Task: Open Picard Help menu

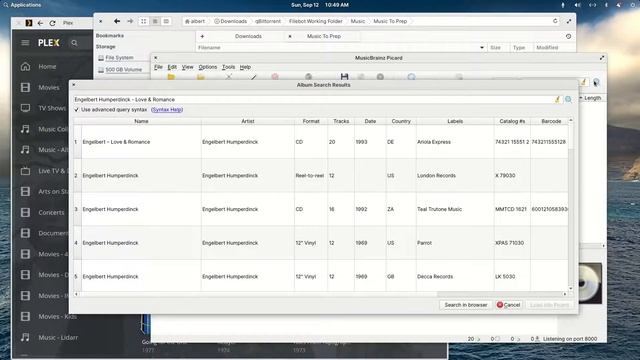Action: click(245, 67)
